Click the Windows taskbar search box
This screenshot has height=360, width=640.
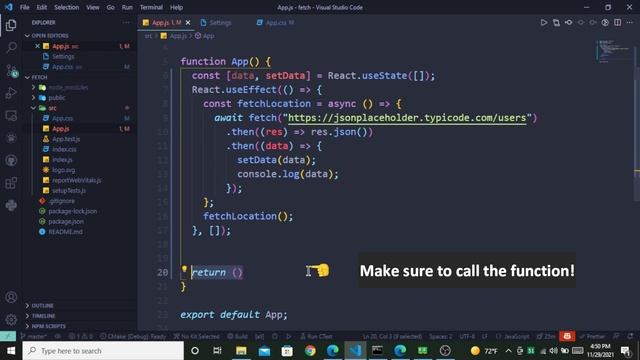103,351
